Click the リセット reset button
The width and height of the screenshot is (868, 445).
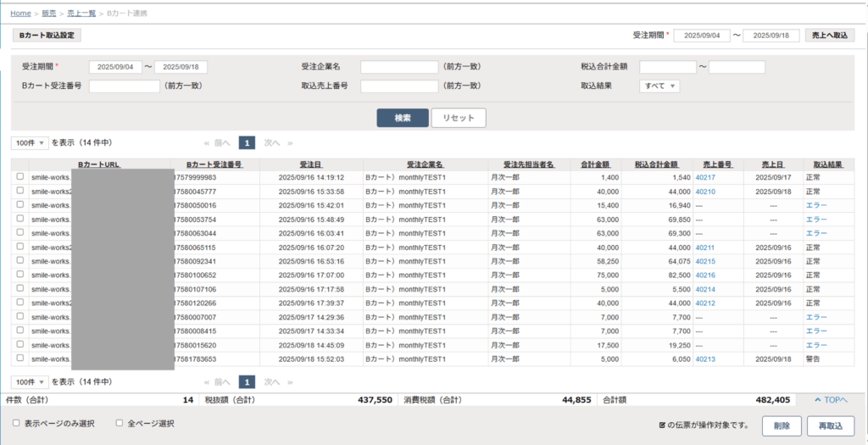[459, 118]
